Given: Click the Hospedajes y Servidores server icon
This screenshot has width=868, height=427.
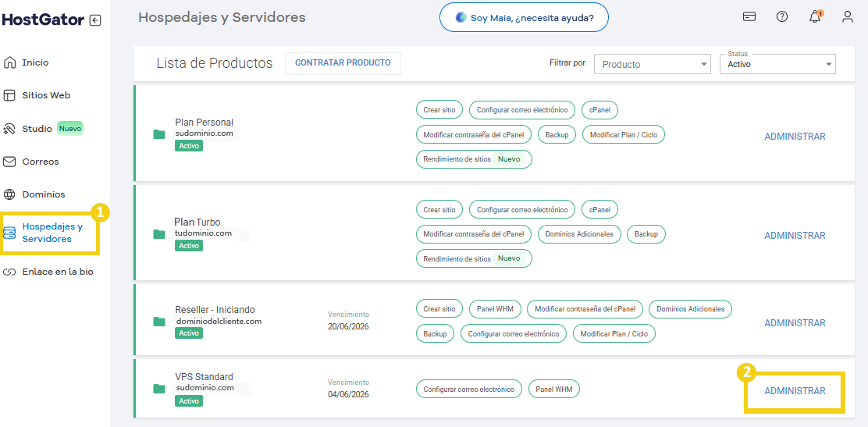Looking at the screenshot, I should 9,232.
